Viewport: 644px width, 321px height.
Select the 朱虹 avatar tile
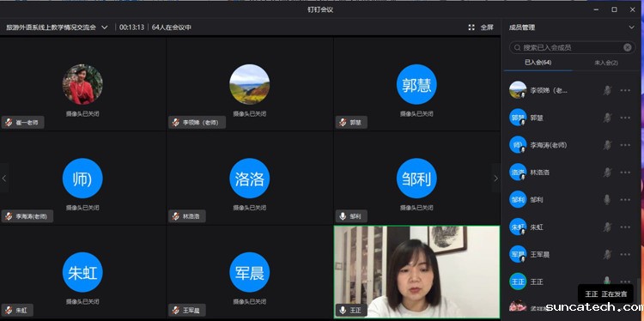pos(82,272)
